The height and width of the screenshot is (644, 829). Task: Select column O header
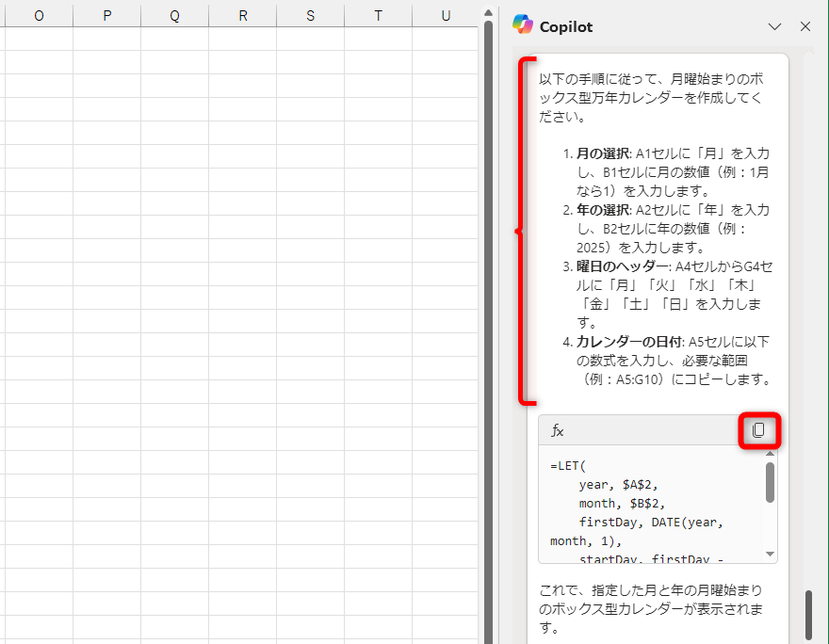pyautogui.click(x=38, y=15)
